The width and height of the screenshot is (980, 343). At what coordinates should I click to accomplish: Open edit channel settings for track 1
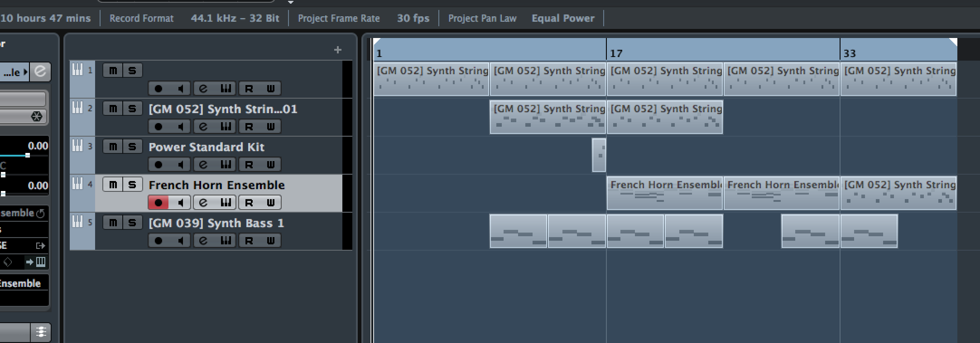pos(203,88)
